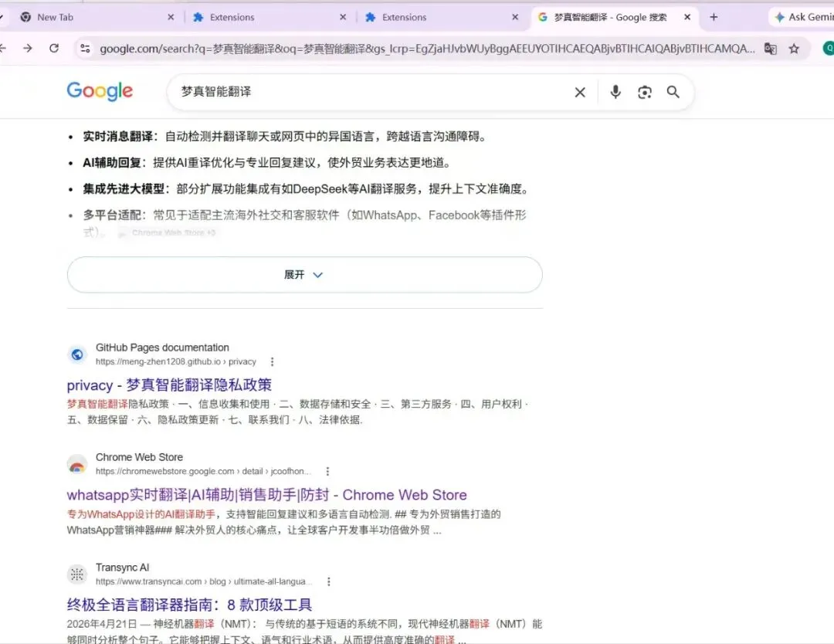834x644 pixels.
Task: Bookmark this page with the star icon
Action: click(x=794, y=49)
